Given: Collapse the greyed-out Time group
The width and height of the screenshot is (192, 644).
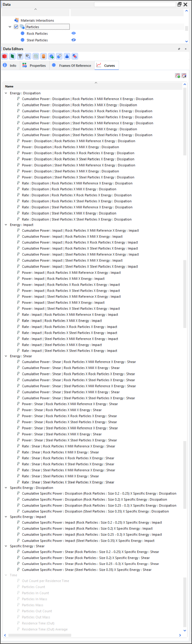Looking at the screenshot, I should [6, 575].
